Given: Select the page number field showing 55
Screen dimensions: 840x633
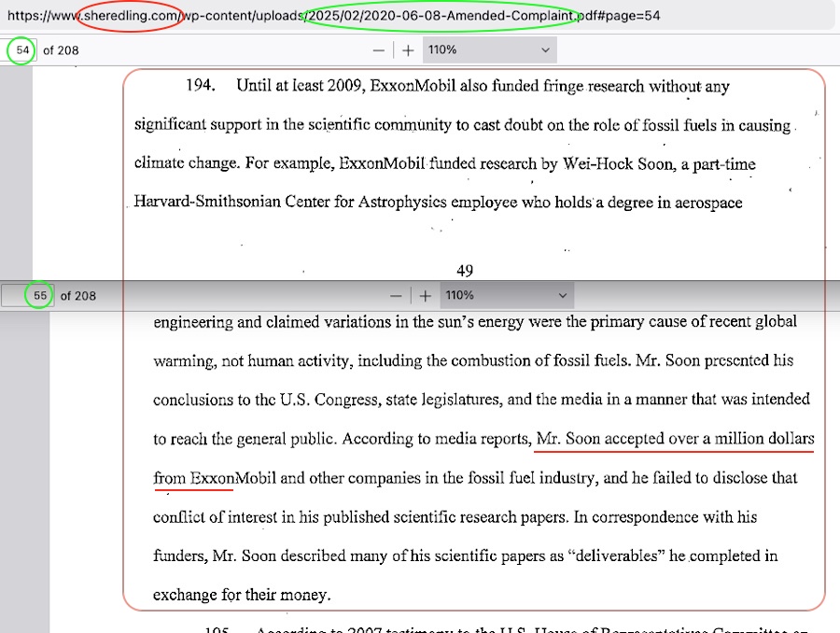Looking at the screenshot, I should point(40,295).
